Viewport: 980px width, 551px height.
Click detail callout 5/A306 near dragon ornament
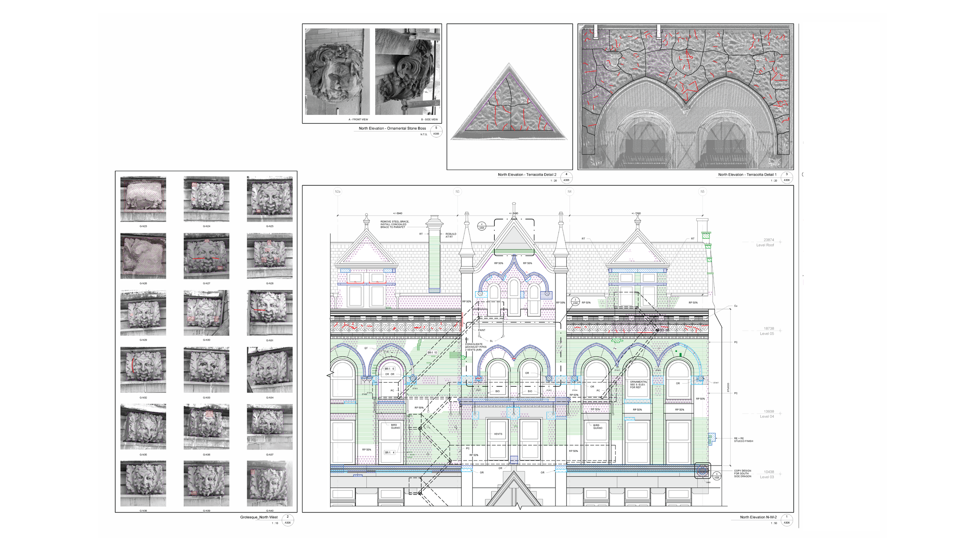click(x=717, y=476)
